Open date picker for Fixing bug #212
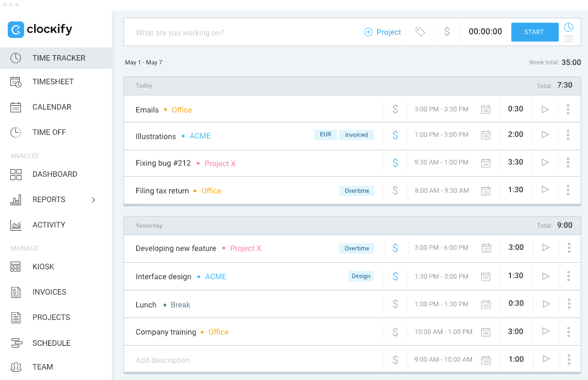The width and height of the screenshot is (588, 380). coord(486,163)
